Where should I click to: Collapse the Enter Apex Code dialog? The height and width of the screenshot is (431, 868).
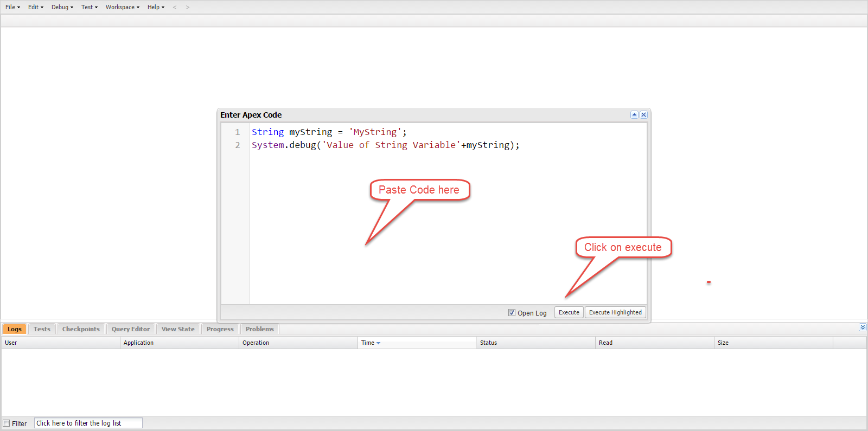pyautogui.click(x=634, y=115)
